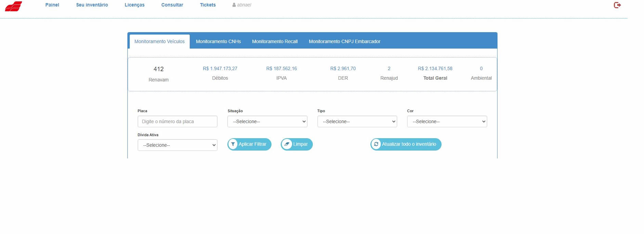The image size is (644, 234).
Task: Click the refresh icon on Atualizar inventário
Action: [x=376, y=144]
